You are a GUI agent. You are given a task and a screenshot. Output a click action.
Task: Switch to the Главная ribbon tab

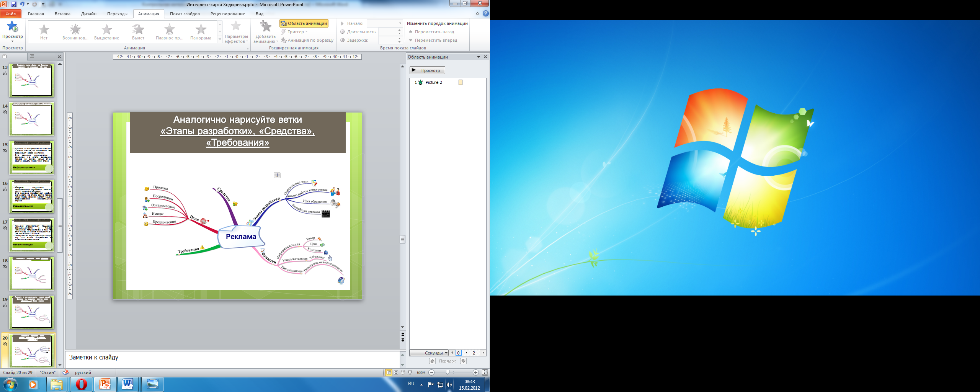tap(36, 14)
